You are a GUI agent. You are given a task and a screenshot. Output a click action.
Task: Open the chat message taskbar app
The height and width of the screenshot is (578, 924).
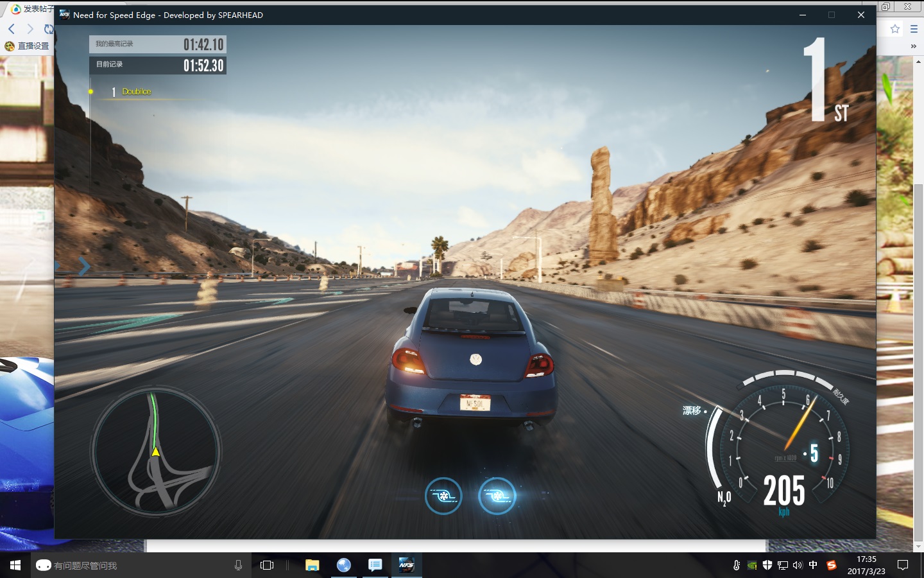pos(375,565)
